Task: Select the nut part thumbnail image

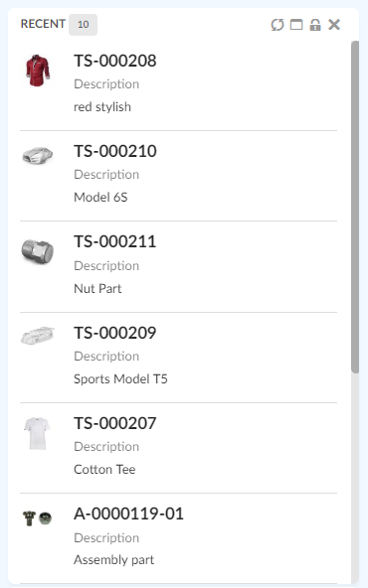Action: [38, 252]
